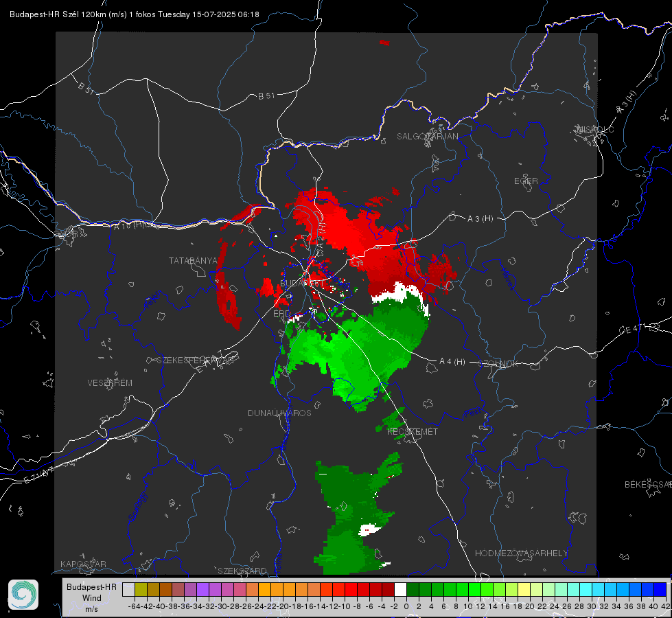Select the white swatch between -2 and 0
The image size is (672, 618).
coord(400,590)
